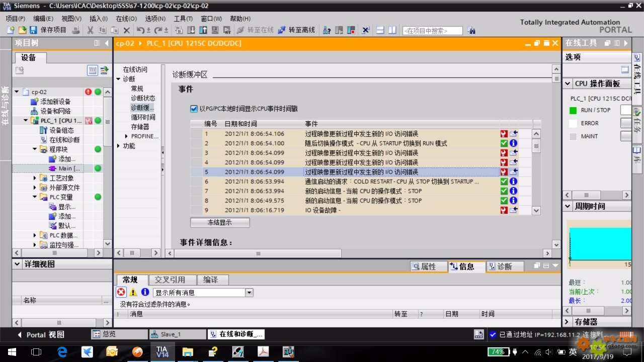Click the 冻结显示 freeze display button
The height and width of the screenshot is (362, 644).
tap(220, 222)
